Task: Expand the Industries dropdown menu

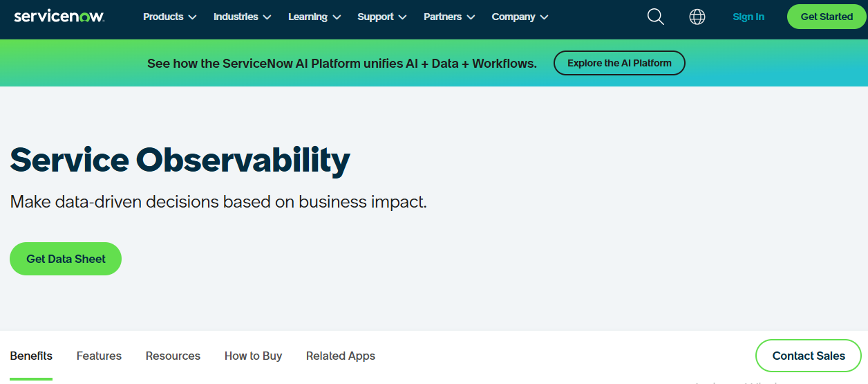Action: tap(242, 17)
